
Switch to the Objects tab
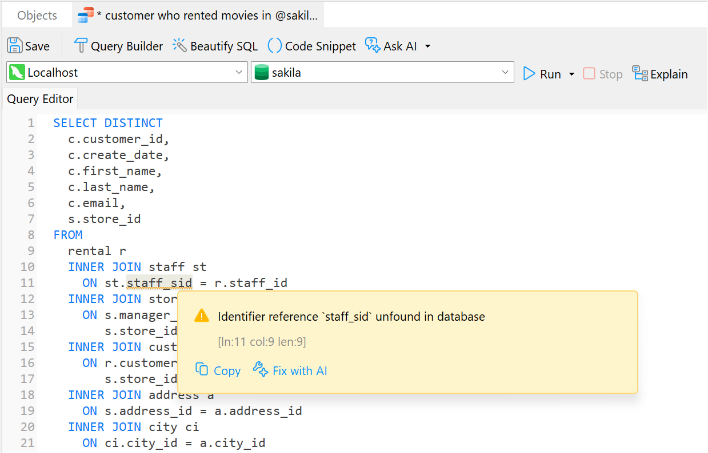[37, 15]
